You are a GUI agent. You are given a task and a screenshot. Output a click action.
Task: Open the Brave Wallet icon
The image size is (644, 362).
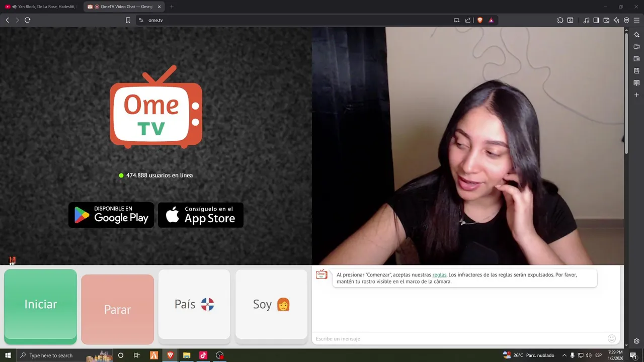[606, 20]
